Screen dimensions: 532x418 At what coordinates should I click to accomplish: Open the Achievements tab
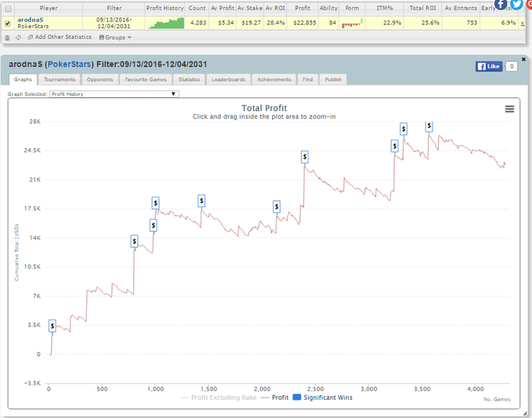pos(274,79)
